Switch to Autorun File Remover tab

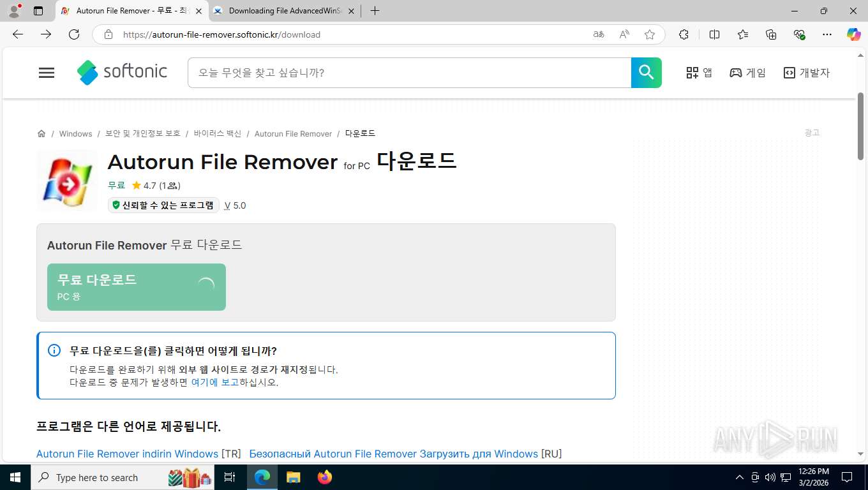(x=132, y=11)
